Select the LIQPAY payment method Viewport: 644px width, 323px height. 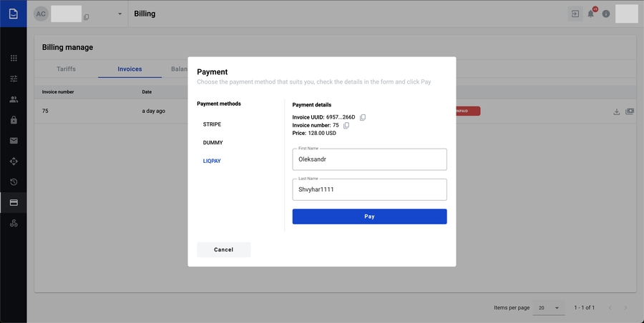coord(212,161)
